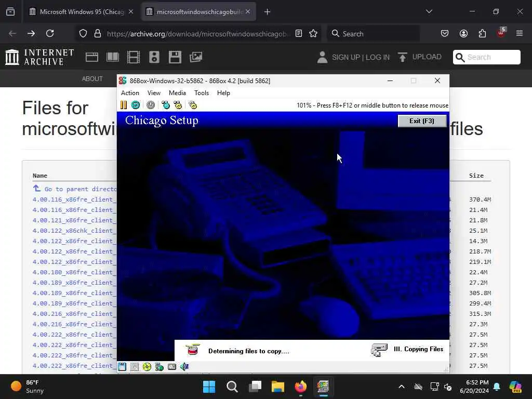Click the Firefox reload button

50,33
